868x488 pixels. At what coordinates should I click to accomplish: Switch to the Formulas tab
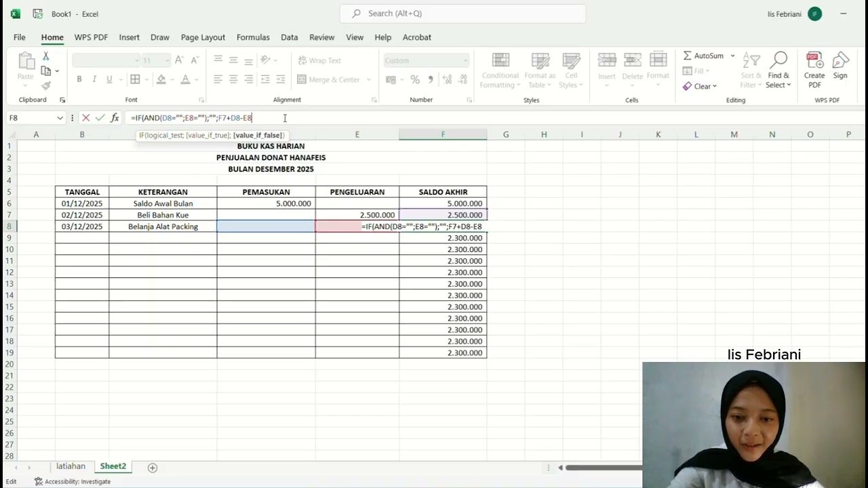253,37
